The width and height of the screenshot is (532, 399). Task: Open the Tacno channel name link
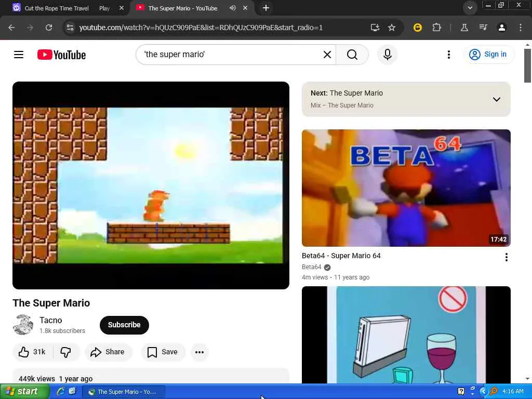(x=50, y=320)
